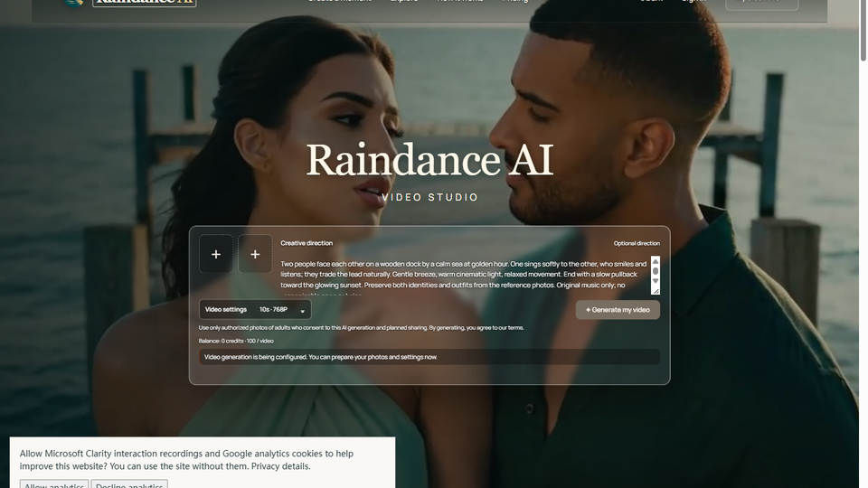Add the second reference photo
Screen dimensions: 868x488
pyautogui.click(x=255, y=254)
